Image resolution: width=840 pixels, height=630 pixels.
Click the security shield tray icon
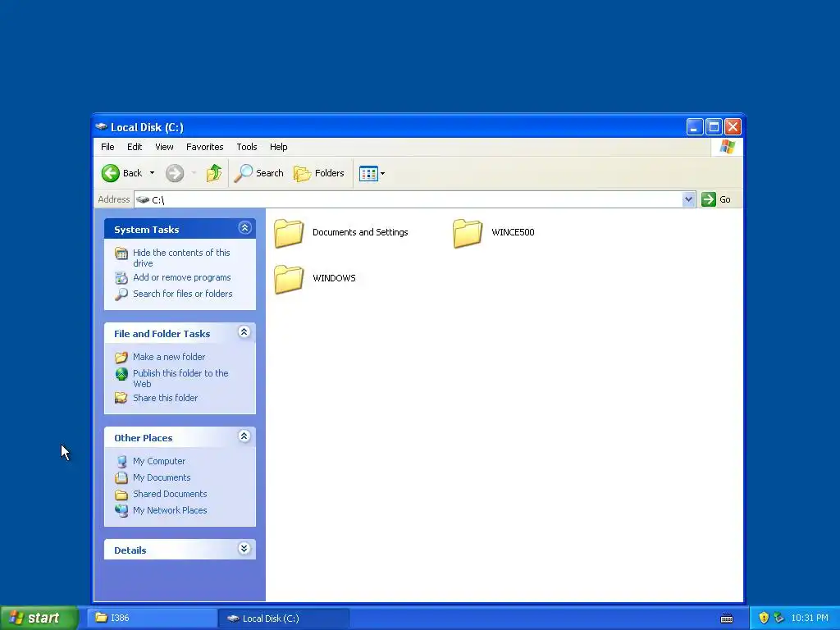tap(764, 618)
